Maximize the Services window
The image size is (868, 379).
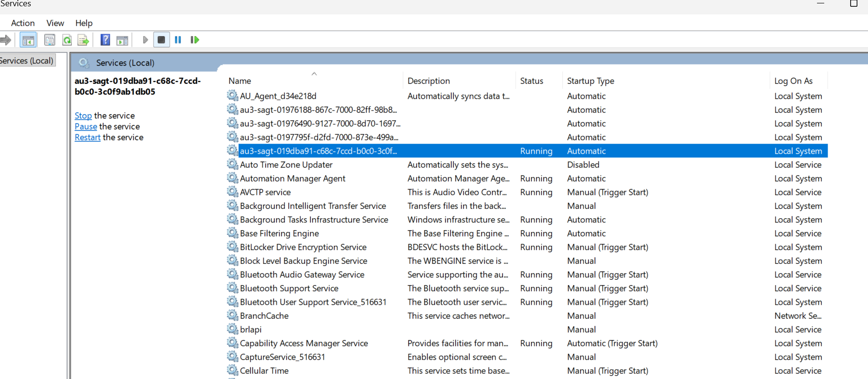click(x=854, y=4)
